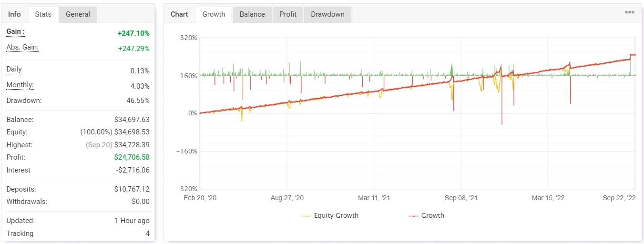The height and width of the screenshot is (244, 644).
Task: Click the (100.00%) equity percentage
Action: click(x=96, y=132)
